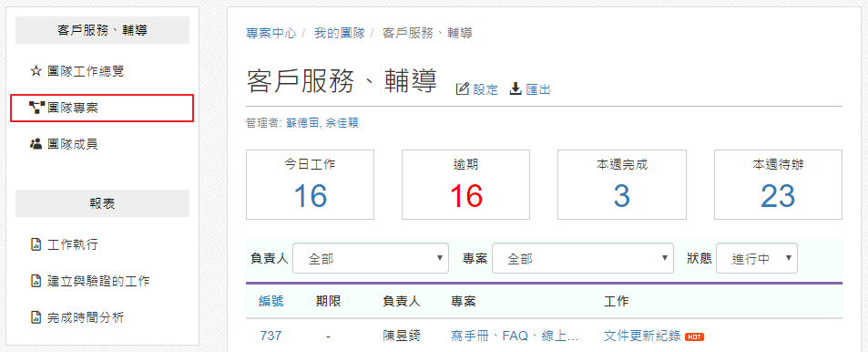Click the 專案 column header in table
Screen dimensions: 868x352
464,301
